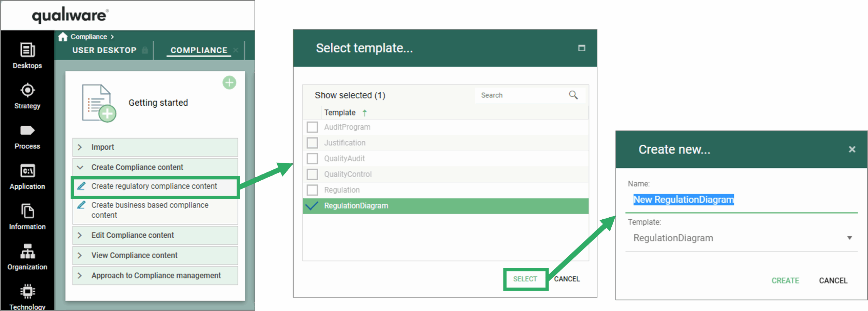Image resolution: width=868 pixels, height=311 pixels.
Task: Click the CREATE button
Action: click(785, 280)
